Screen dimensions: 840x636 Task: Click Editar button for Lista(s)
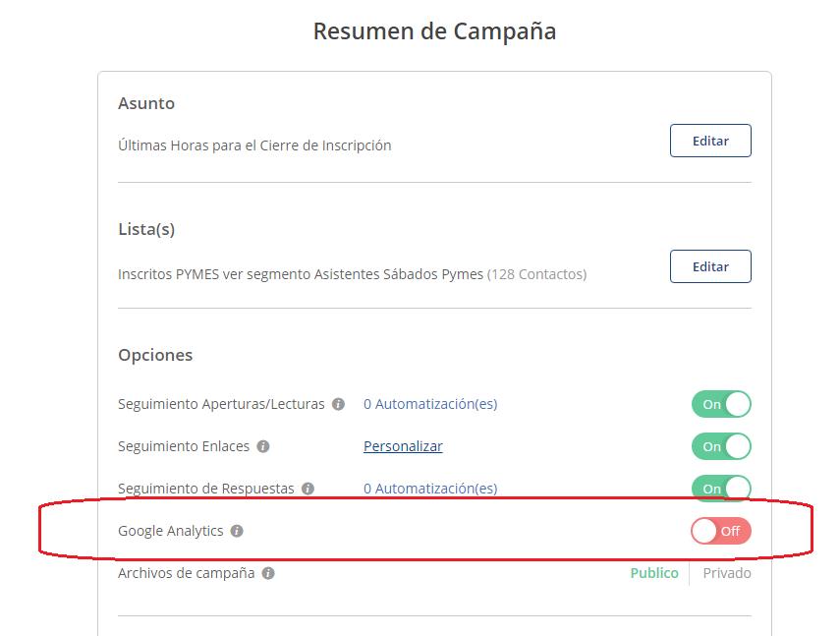coord(710,266)
